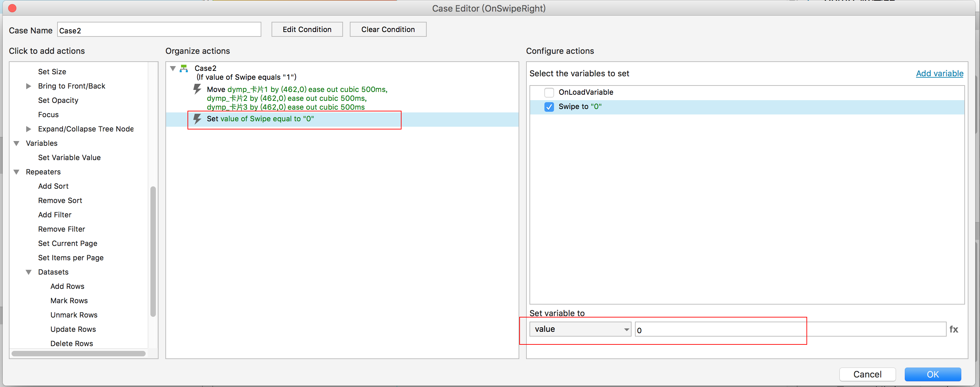Expand the Bring to Front/Back group

pyautogui.click(x=29, y=86)
